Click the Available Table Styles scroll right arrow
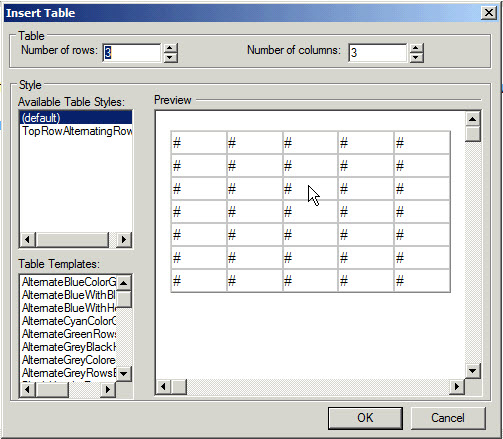Image resolution: width=503 pixels, height=439 pixels. point(124,239)
